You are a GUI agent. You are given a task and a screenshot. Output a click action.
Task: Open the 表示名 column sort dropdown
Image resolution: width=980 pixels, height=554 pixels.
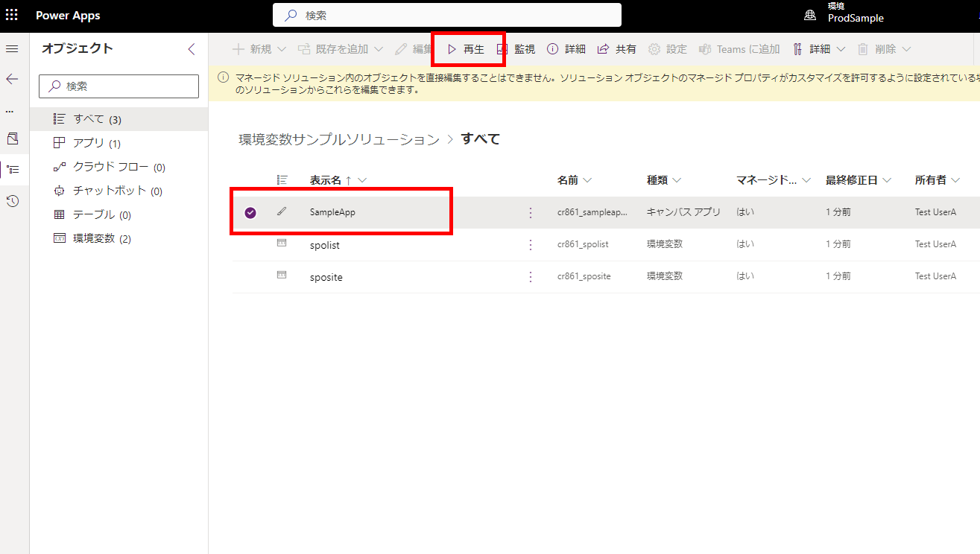tap(363, 179)
